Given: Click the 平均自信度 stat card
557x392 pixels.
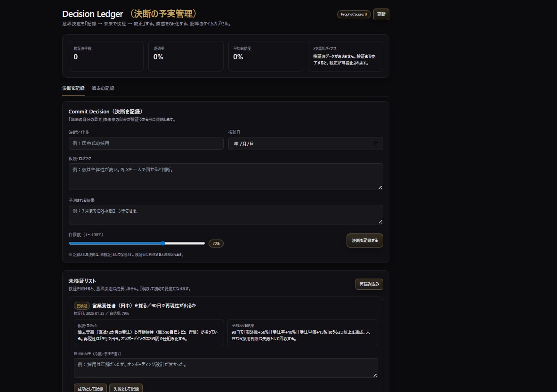Looking at the screenshot, I should coord(266,56).
